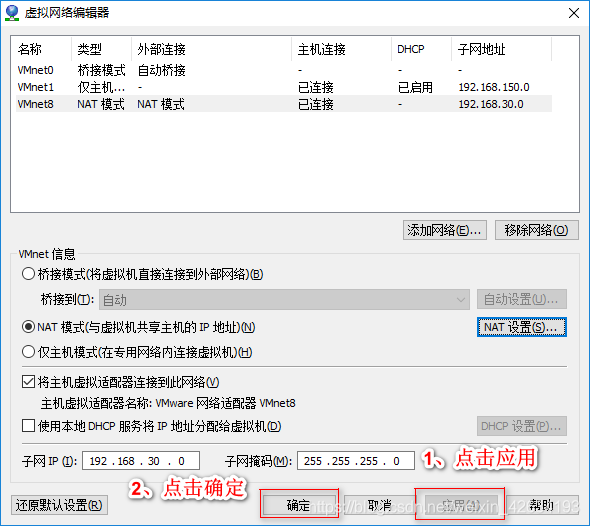Click the 子网掩码 input field
Image resolution: width=590 pixels, height=526 pixels.
coord(356,461)
